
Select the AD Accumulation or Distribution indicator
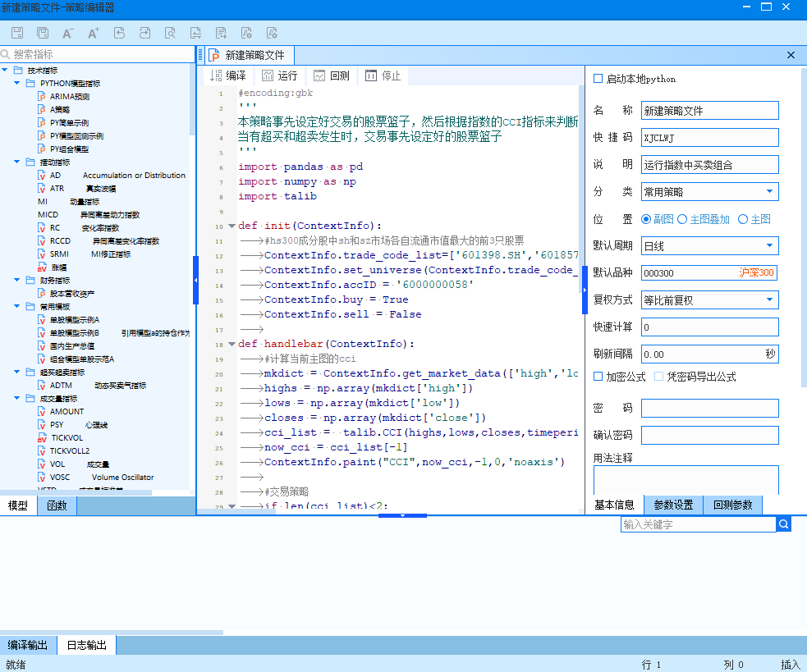[x=112, y=175]
